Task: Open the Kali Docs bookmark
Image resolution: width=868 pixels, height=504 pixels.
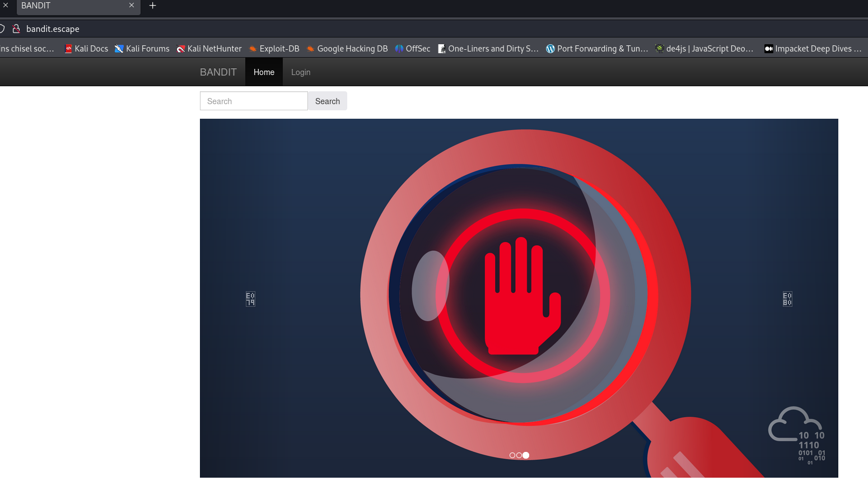Action: 86,49
